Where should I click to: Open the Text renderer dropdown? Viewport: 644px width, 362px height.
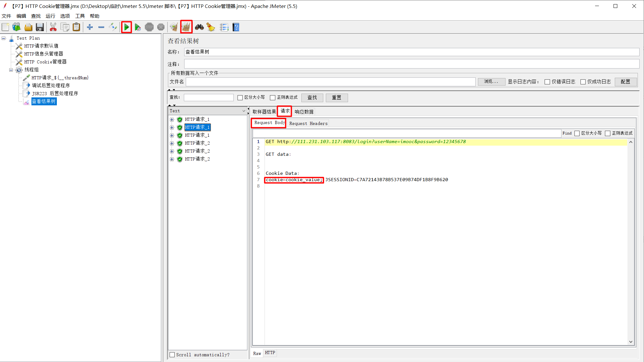(244, 111)
